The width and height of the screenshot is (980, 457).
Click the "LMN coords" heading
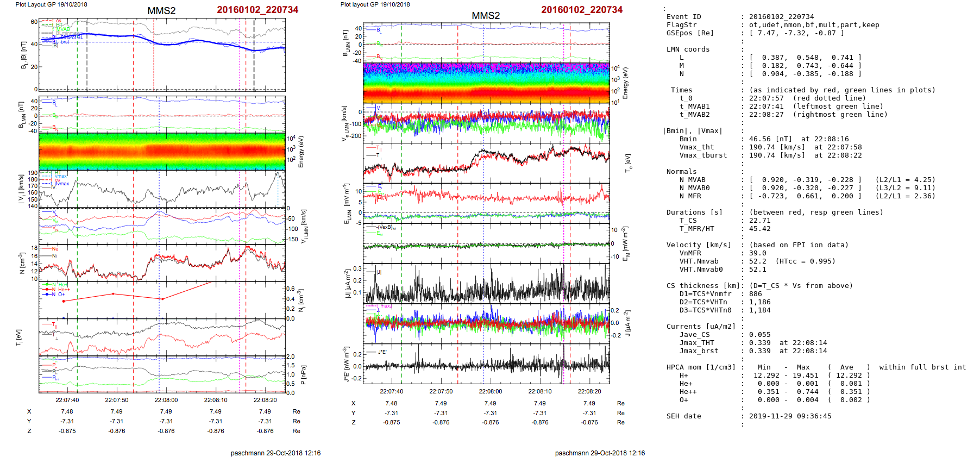pos(688,49)
